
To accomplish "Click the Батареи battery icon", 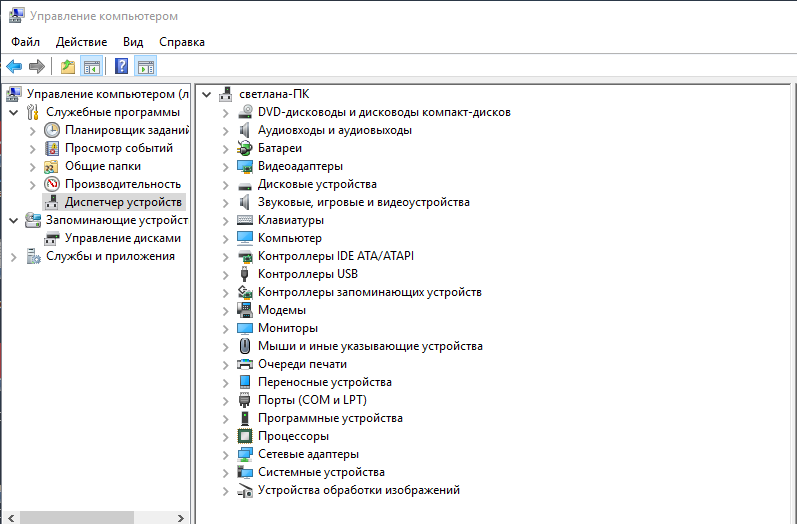I will (245, 148).
